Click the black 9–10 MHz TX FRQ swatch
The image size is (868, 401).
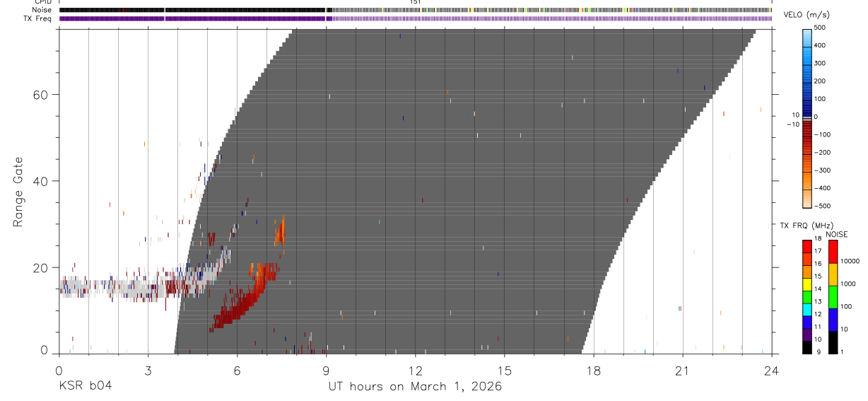(807, 346)
